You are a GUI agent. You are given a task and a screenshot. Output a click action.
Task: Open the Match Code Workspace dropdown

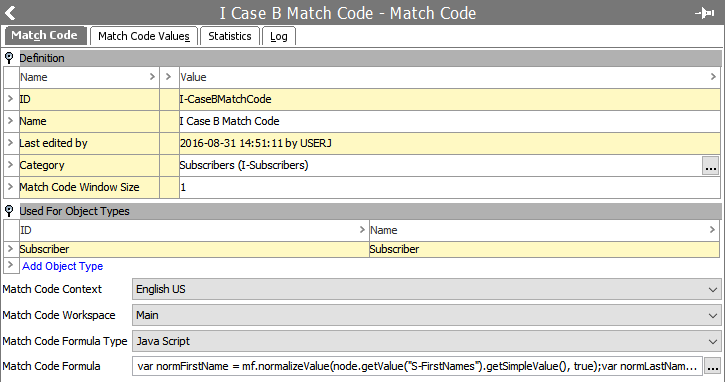click(426, 315)
